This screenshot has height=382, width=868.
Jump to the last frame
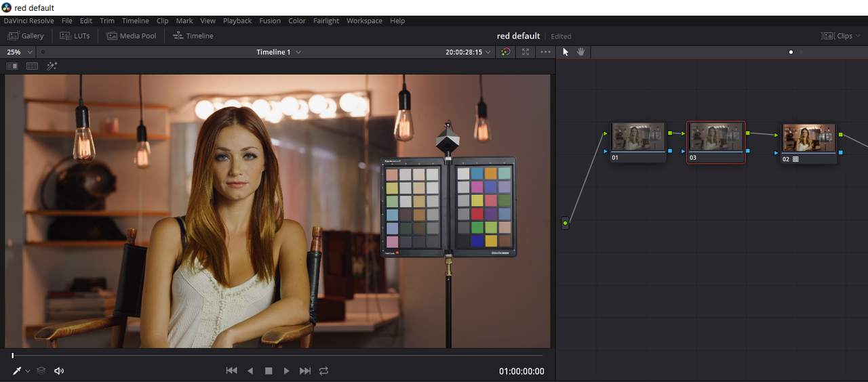[305, 370]
